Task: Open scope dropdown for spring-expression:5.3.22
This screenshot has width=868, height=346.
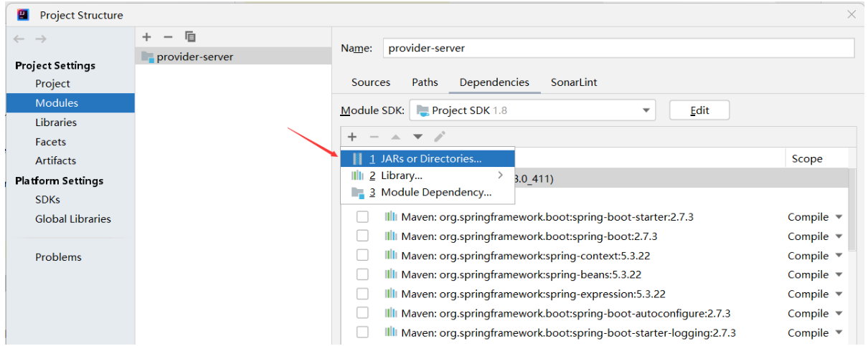Action: pyautogui.click(x=839, y=294)
